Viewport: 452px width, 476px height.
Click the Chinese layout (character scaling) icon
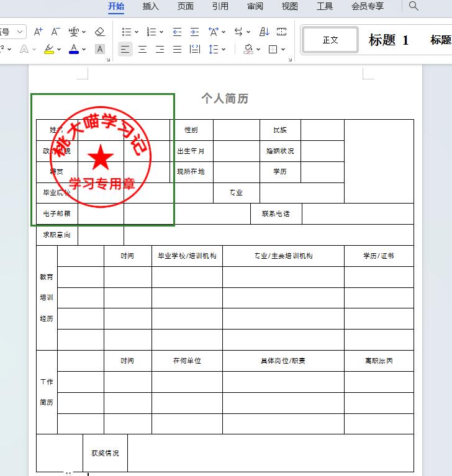tap(214, 32)
